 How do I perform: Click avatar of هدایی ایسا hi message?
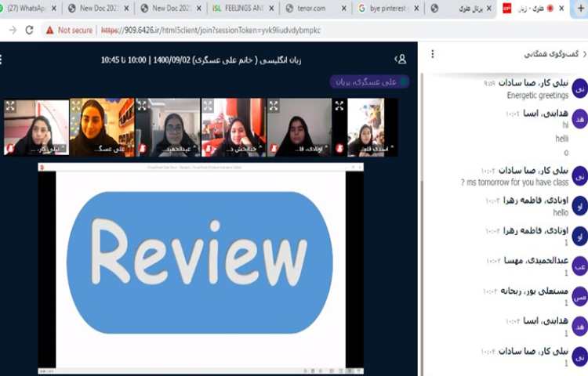(x=579, y=119)
